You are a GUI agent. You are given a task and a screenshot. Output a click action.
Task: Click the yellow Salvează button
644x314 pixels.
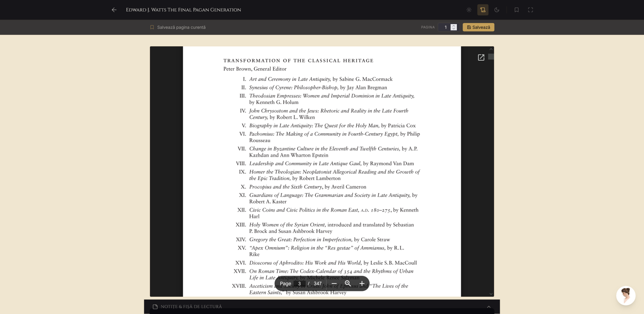click(479, 27)
